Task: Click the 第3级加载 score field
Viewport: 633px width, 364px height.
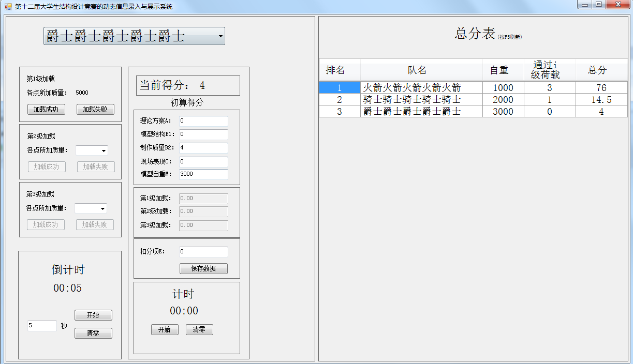Action: pos(203,225)
